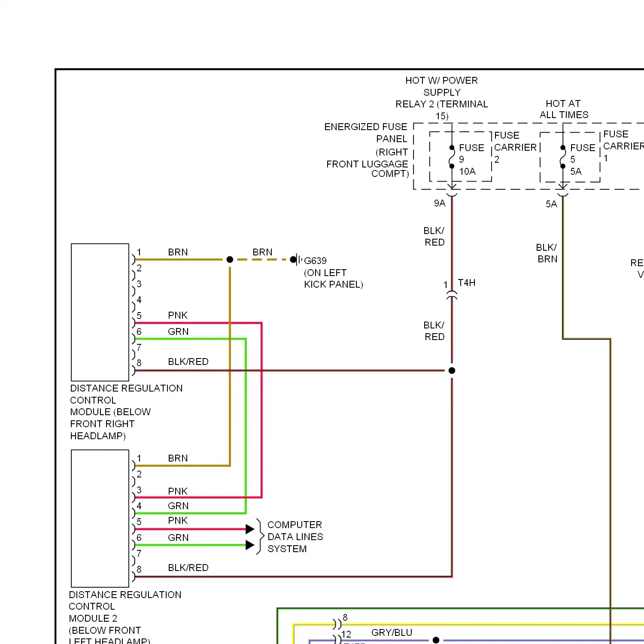Viewport: 644px width, 644px height.
Task: Select the 'G639' ground label
Action: pos(315,261)
